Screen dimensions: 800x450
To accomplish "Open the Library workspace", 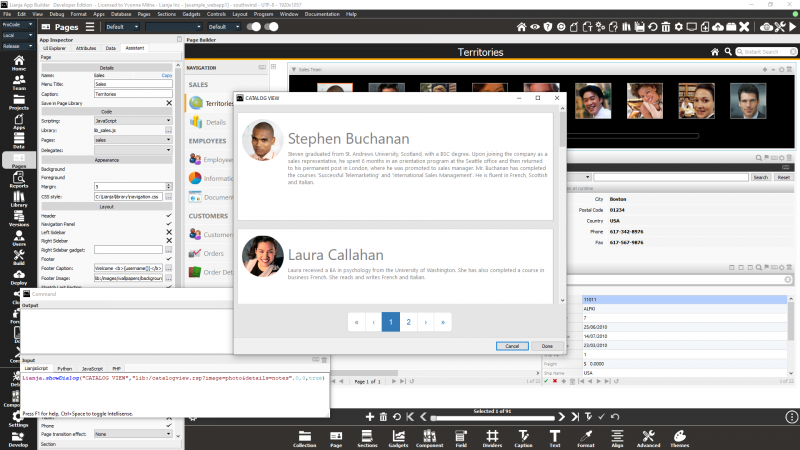I will (x=19, y=199).
